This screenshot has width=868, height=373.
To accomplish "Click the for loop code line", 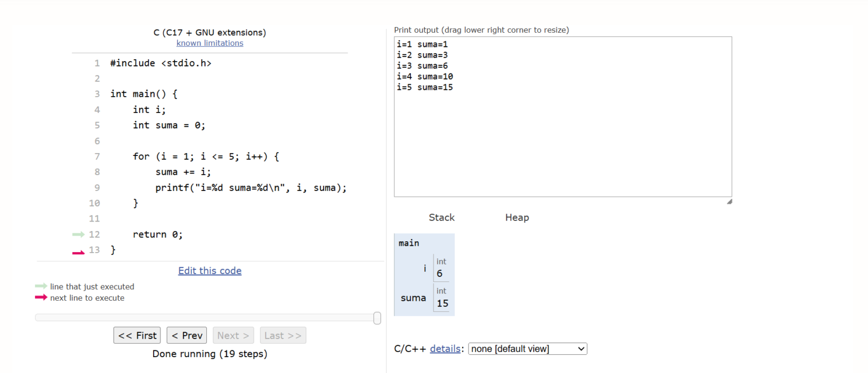I will point(206,156).
